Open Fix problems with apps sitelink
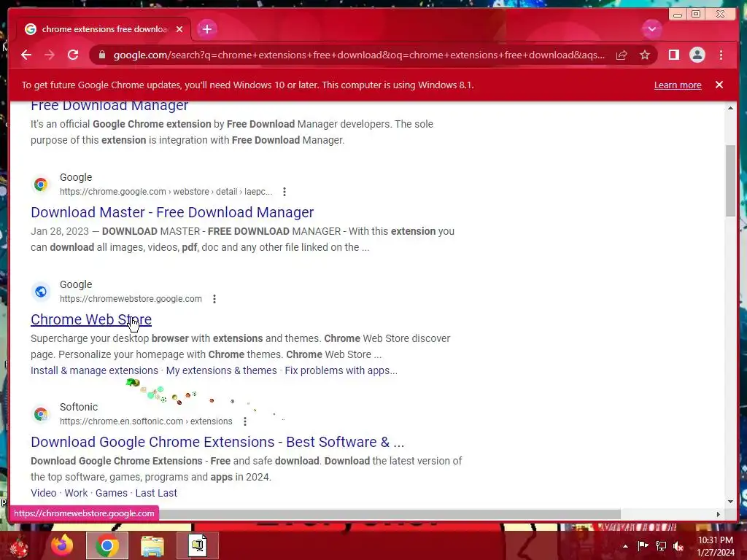 point(341,370)
